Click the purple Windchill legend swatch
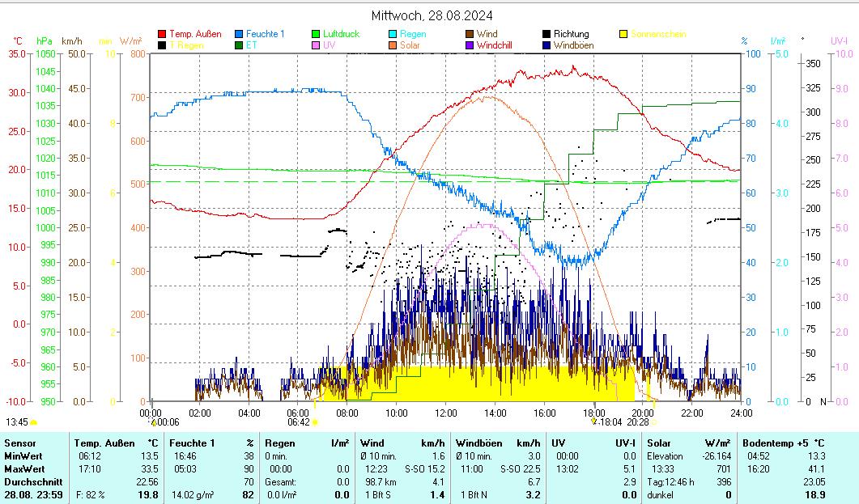The width and height of the screenshot is (859, 504). pos(470,45)
